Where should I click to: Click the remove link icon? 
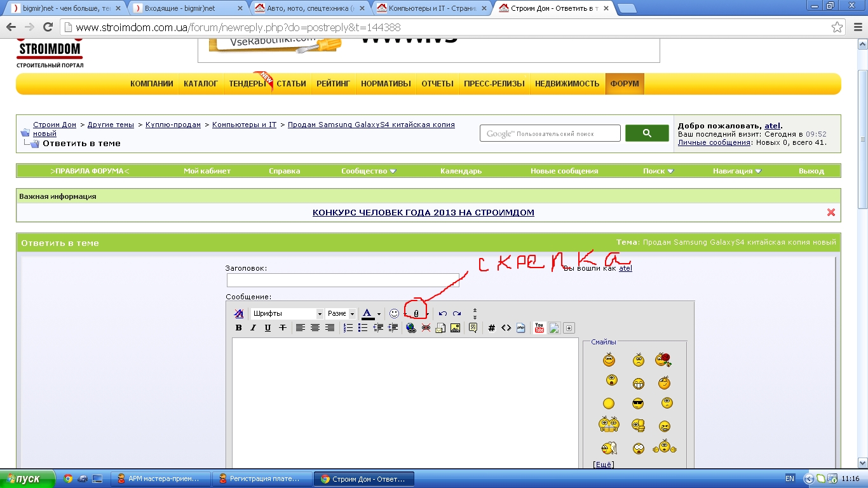(426, 328)
